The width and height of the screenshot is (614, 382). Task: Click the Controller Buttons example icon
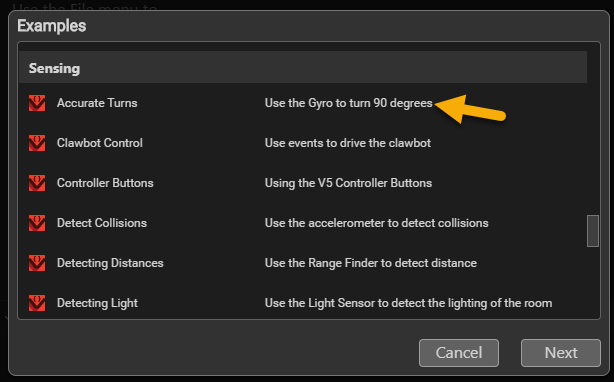point(37,183)
